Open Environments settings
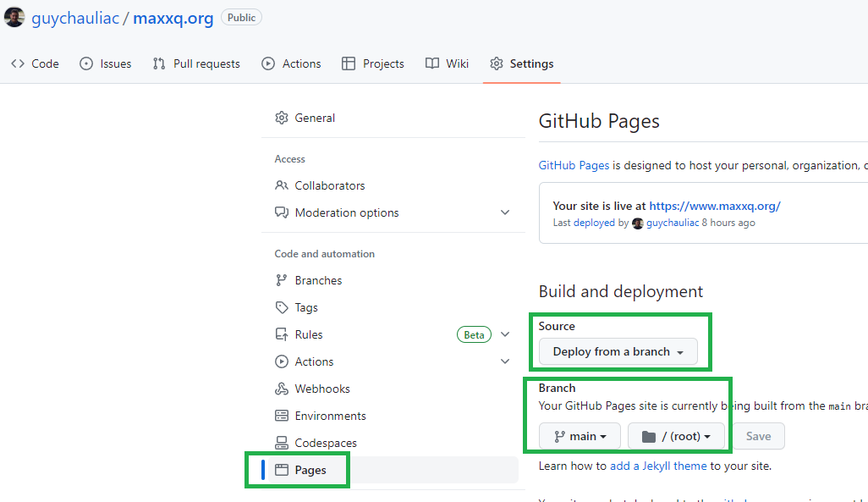 pos(393,416)
